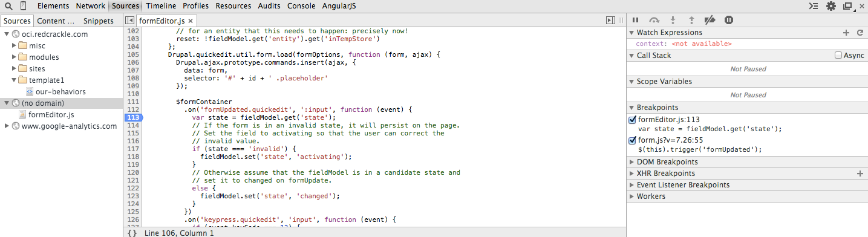Switch to the Network panel
This screenshot has width=868, height=237.
tap(90, 6)
